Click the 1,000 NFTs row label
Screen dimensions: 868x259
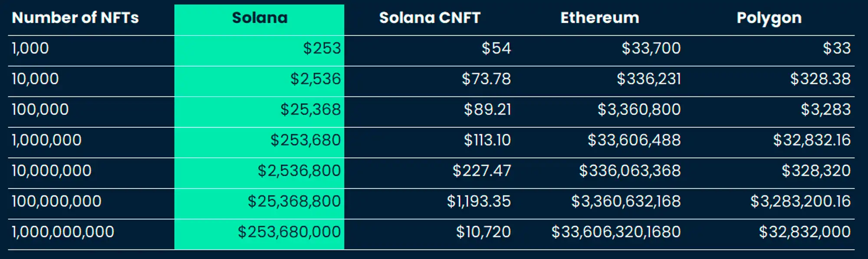tap(30, 48)
